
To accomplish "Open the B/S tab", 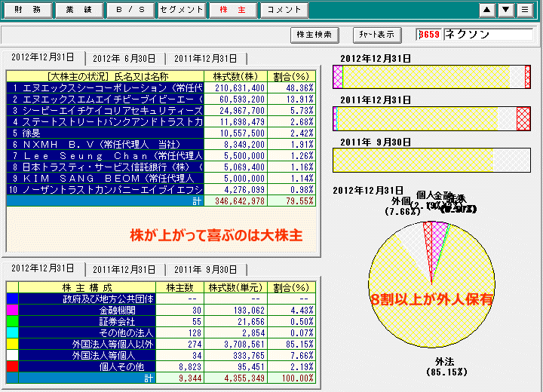I will [x=130, y=10].
